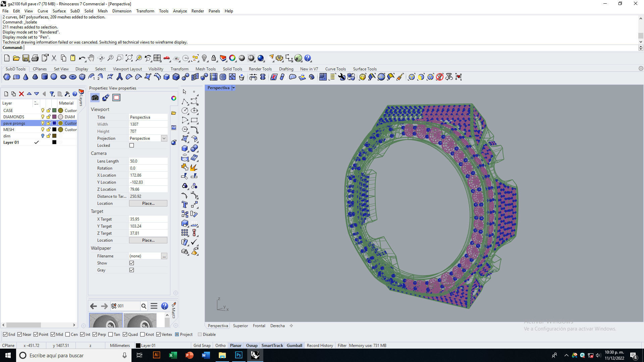This screenshot has width=644, height=362.
Task: Click the Save file icon
Action: 25,58
